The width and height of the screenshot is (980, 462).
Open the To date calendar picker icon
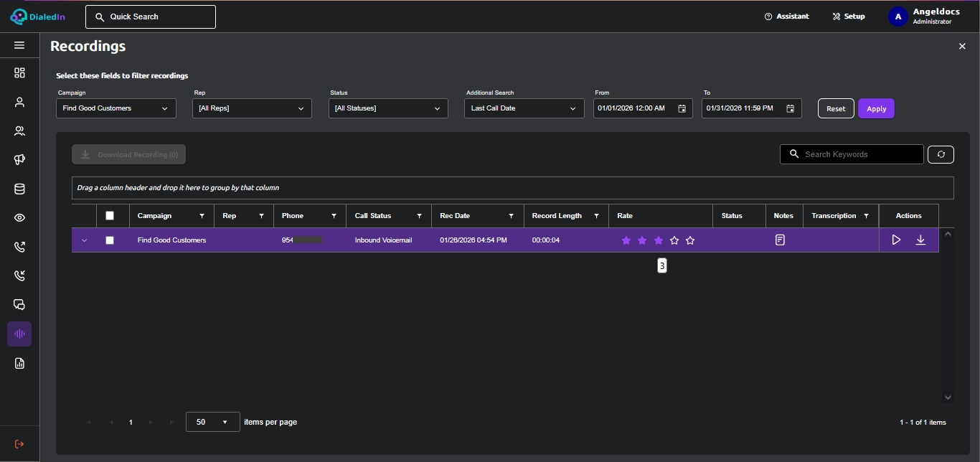[790, 108]
